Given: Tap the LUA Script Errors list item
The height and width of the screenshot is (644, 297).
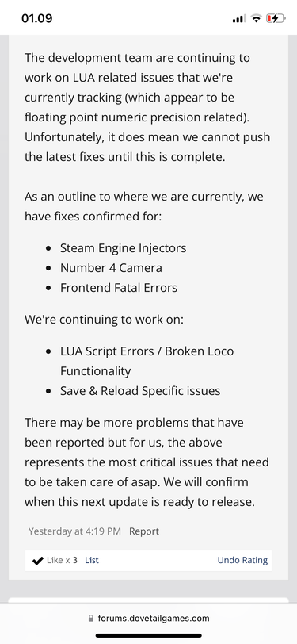Looking at the screenshot, I should click(147, 362).
